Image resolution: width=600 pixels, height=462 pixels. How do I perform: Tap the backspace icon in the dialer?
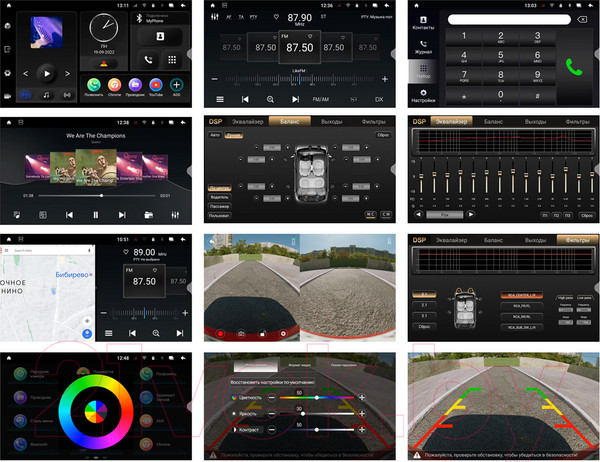tap(582, 19)
